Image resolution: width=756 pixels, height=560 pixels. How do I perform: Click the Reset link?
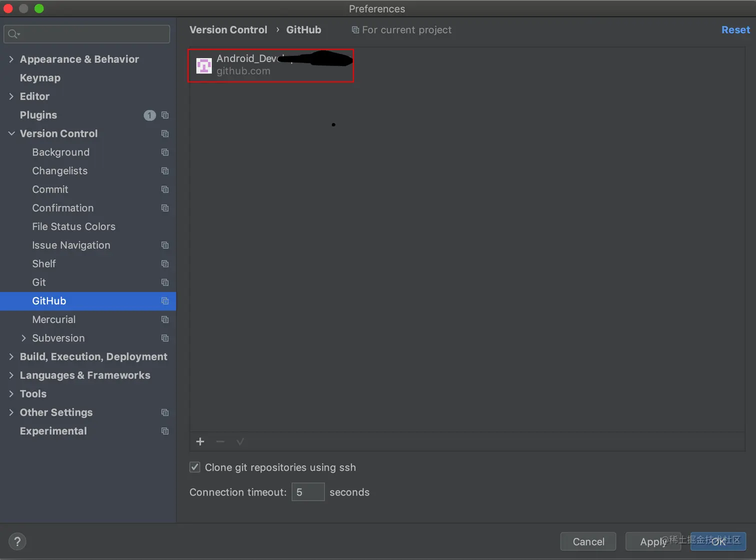pyautogui.click(x=735, y=30)
